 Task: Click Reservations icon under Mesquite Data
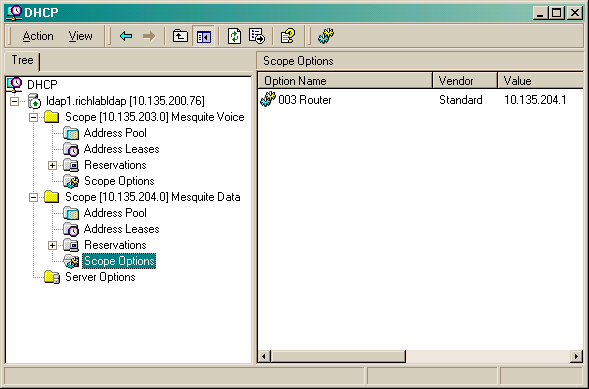(x=71, y=245)
